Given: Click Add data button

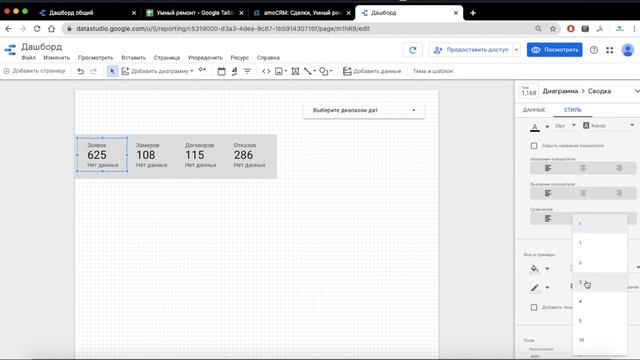Looking at the screenshot, I should pos(372,71).
